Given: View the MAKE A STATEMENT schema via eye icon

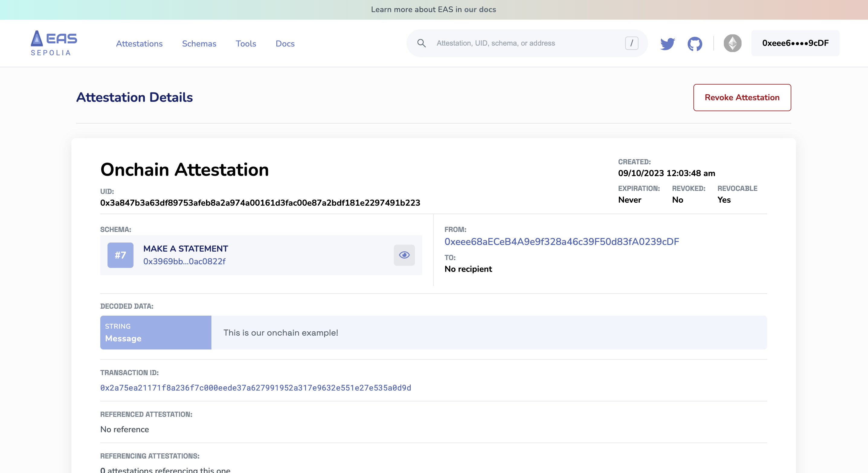Looking at the screenshot, I should pos(404,255).
